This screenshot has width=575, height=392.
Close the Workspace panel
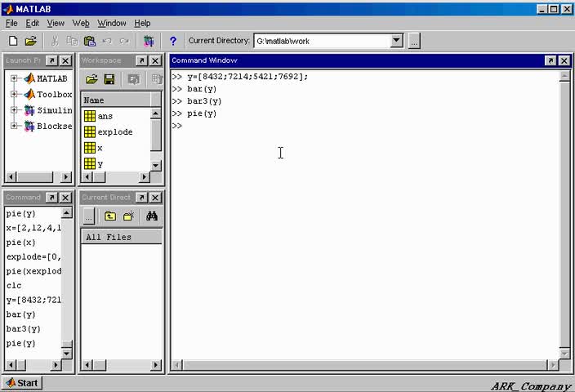(x=155, y=60)
